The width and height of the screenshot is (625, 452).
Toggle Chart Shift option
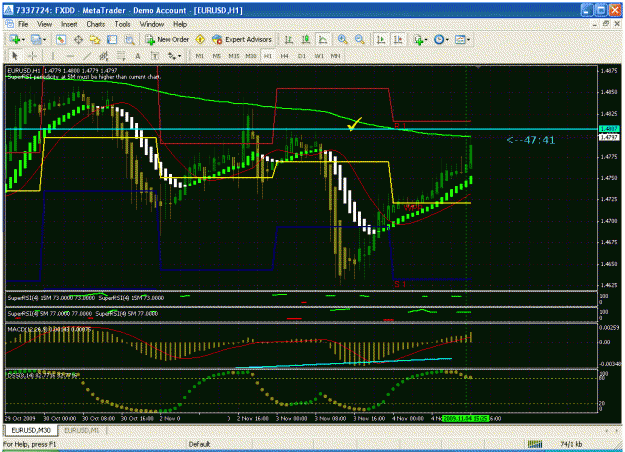[398, 39]
